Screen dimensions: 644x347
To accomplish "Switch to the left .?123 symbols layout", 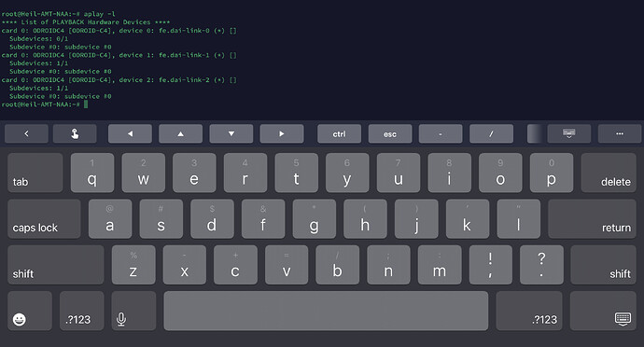I will (x=82, y=311).
